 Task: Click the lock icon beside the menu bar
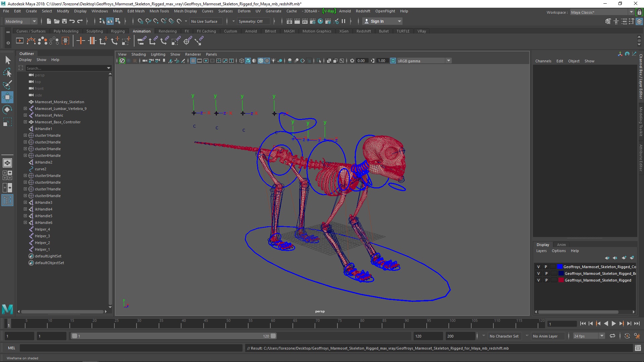(639, 12)
